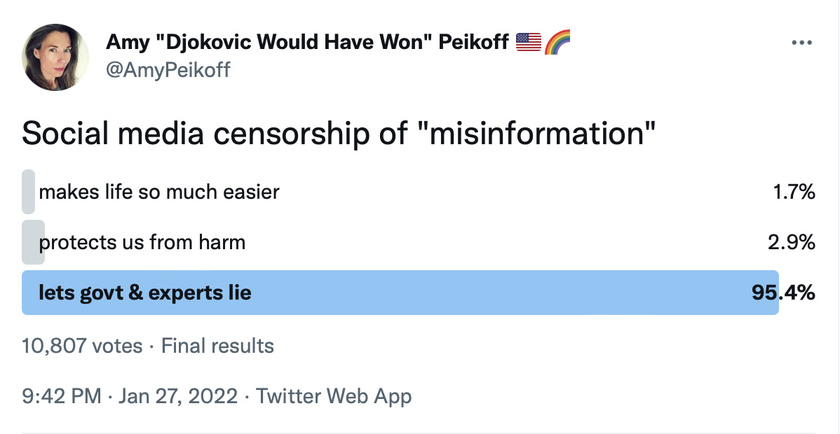
Task: Click the small gray bar for the 1.7% option
Action: point(28,191)
